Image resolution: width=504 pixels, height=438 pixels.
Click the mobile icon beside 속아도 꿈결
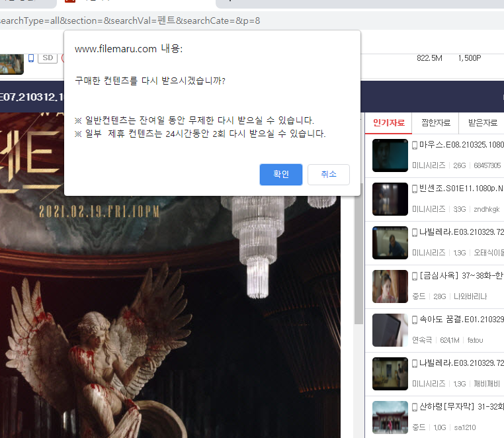pyautogui.click(x=415, y=320)
